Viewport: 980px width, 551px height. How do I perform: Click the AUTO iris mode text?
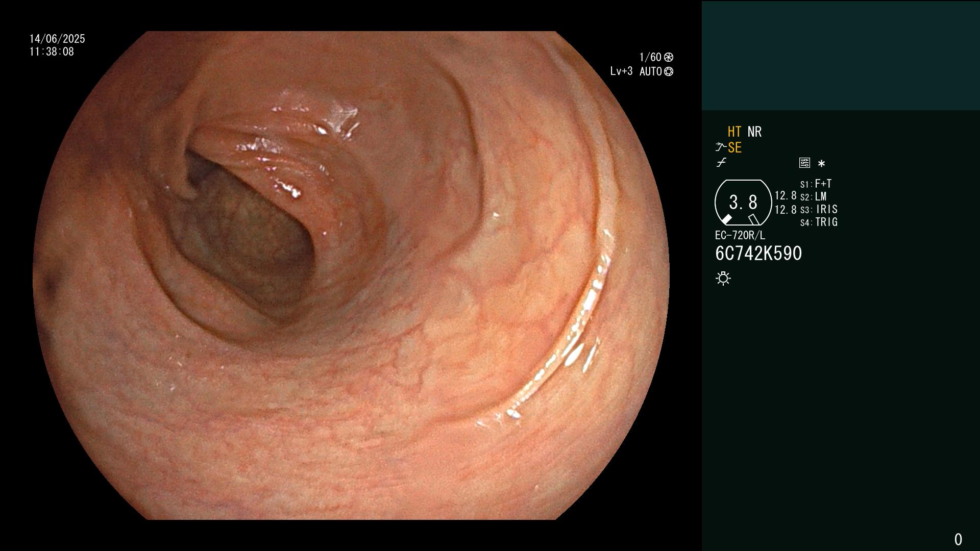pyautogui.click(x=651, y=71)
